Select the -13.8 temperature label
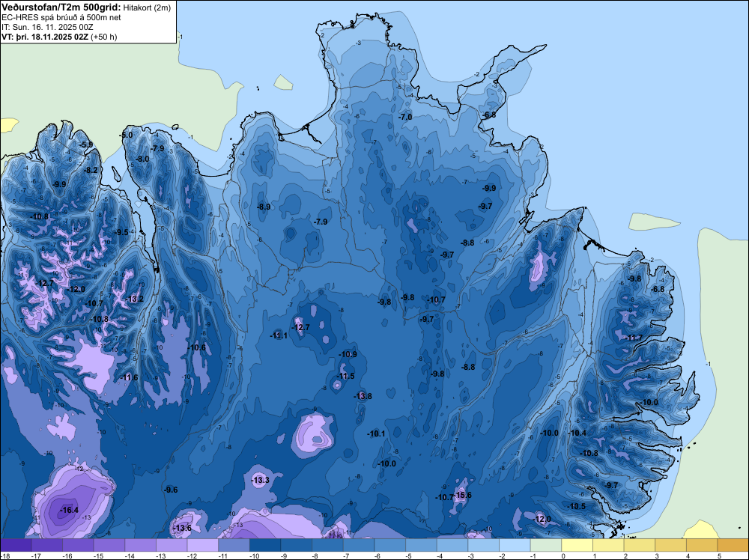This screenshot has height=560, width=749. [363, 396]
